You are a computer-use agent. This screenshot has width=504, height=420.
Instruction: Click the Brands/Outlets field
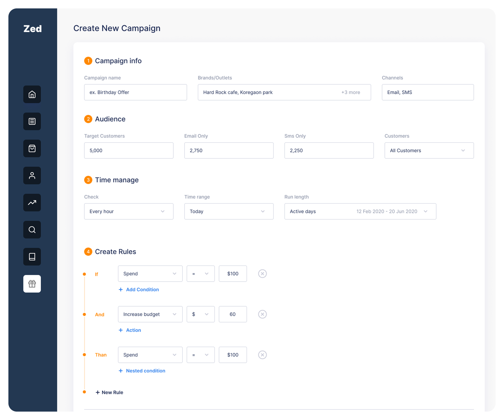coord(284,92)
